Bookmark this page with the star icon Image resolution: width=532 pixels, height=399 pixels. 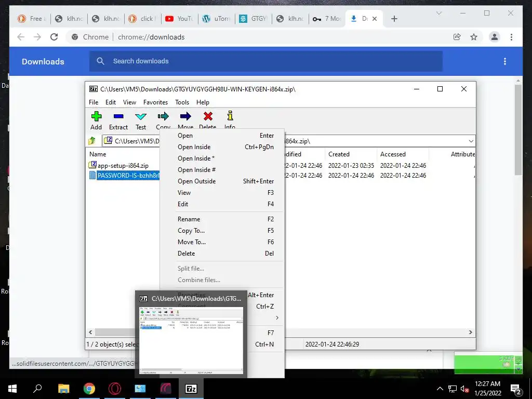(x=474, y=37)
